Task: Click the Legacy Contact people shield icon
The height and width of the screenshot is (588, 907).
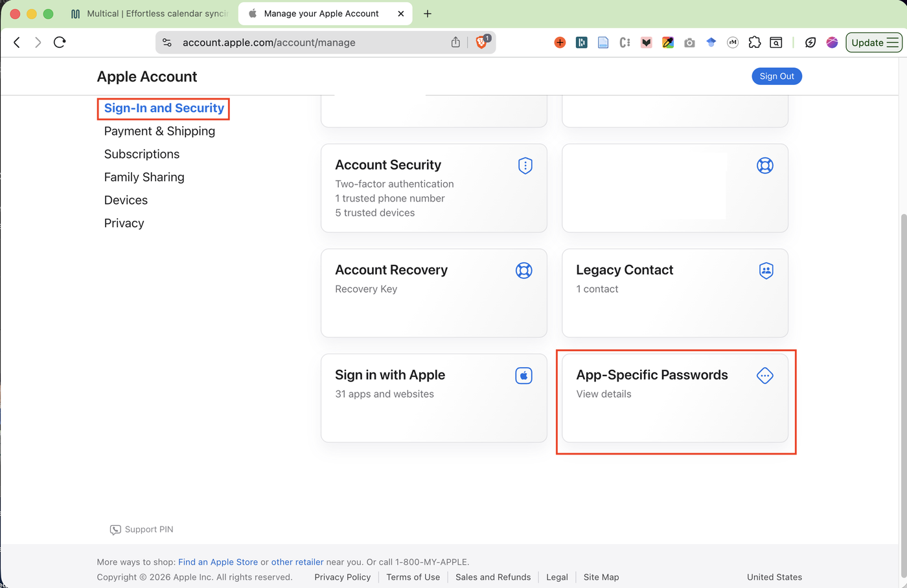Action: click(766, 271)
